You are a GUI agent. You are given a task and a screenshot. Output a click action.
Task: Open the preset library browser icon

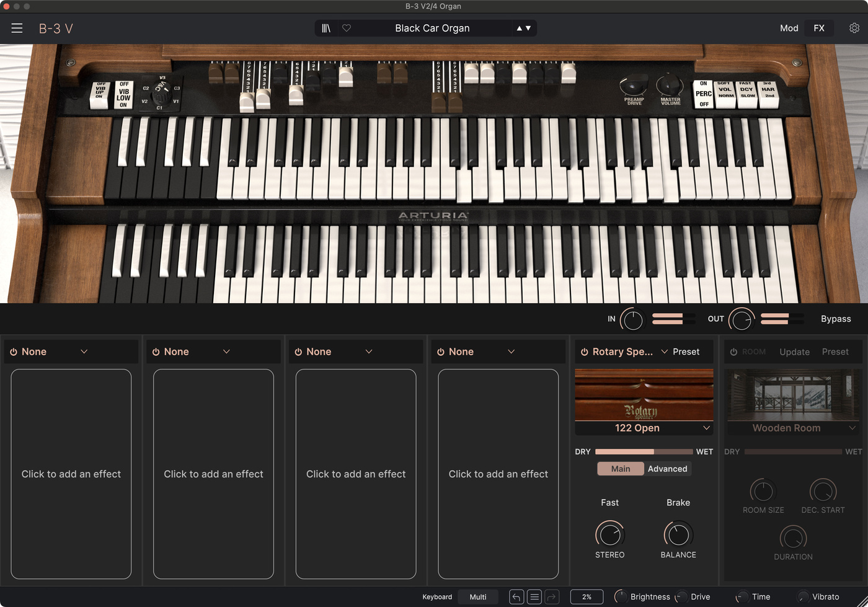[x=326, y=28]
